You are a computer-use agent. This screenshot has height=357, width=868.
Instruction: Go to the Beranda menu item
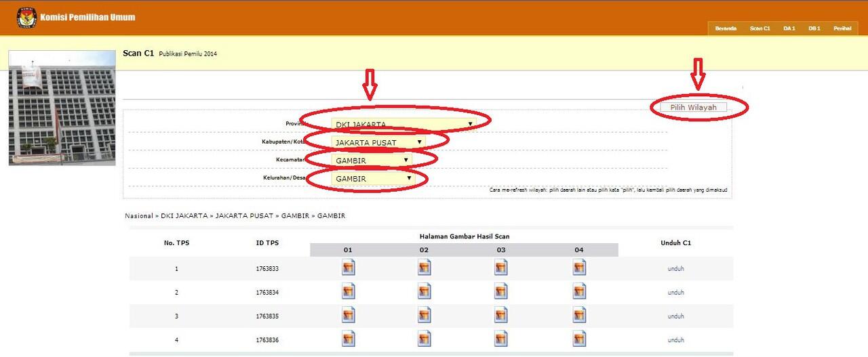pyautogui.click(x=726, y=28)
